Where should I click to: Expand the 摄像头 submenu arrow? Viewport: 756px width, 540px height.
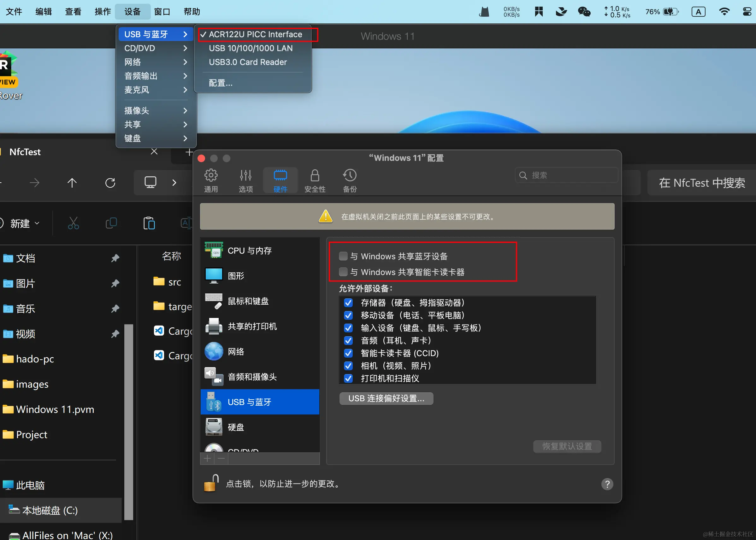click(x=185, y=110)
